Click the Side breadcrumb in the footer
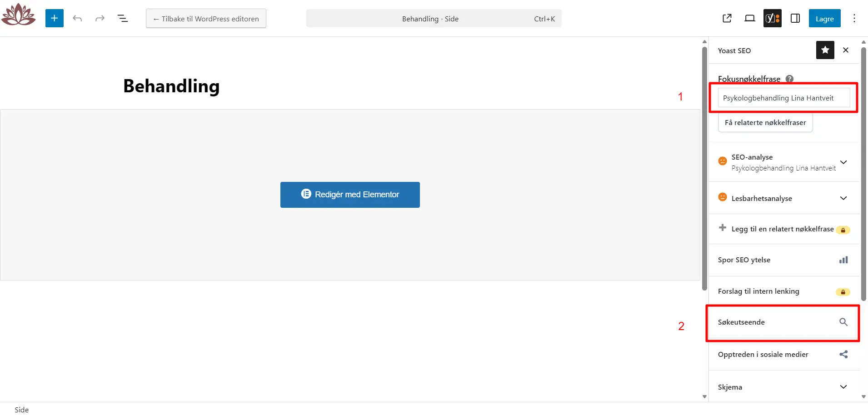The width and height of the screenshot is (868, 416). click(x=21, y=410)
